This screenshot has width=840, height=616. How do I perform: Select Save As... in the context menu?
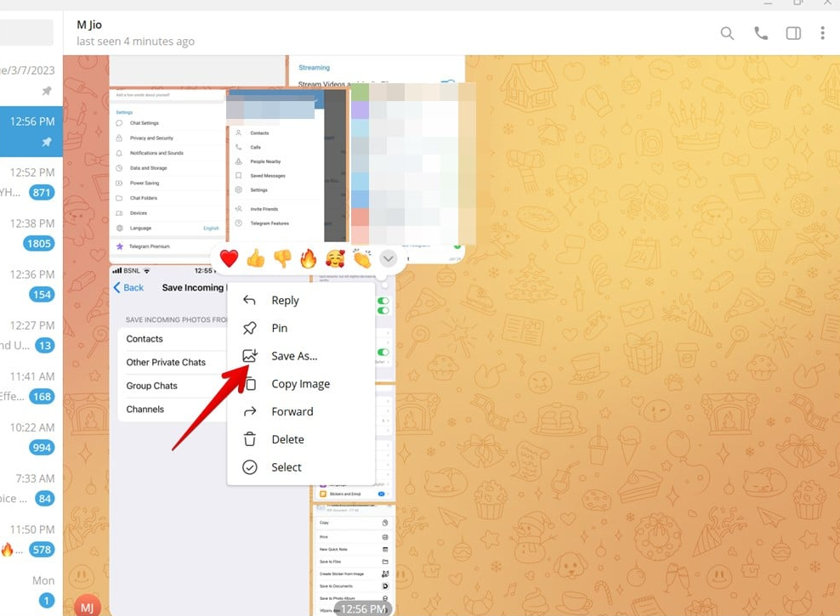pyautogui.click(x=300, y=356)
